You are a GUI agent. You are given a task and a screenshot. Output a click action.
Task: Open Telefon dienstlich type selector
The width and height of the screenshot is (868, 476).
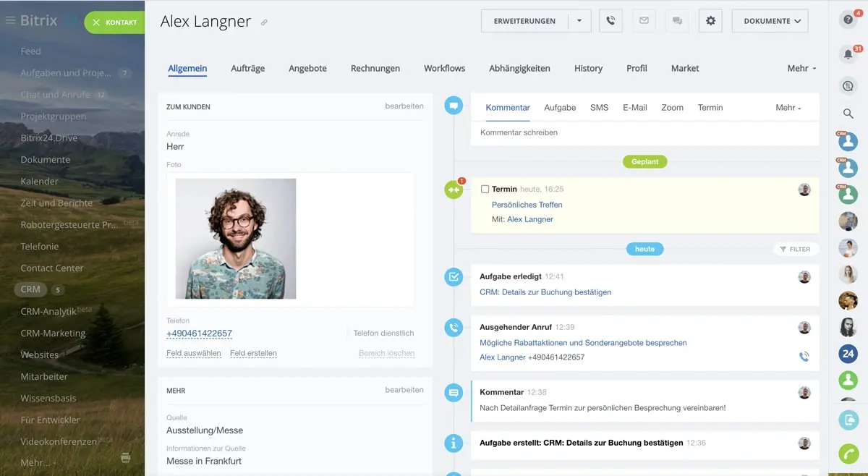383,333
